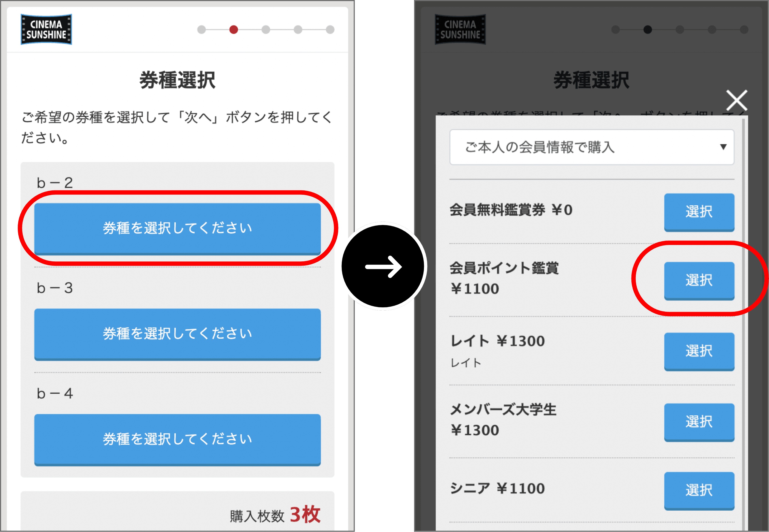Open ticket selection for seat b-2
This screenshot has height=532, width=769.
click(178, 227)
